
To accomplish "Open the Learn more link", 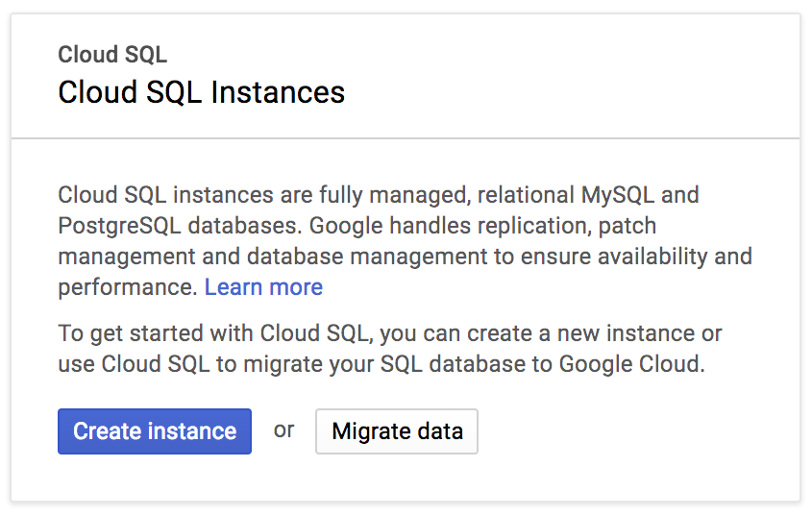I will pos(263,287).
